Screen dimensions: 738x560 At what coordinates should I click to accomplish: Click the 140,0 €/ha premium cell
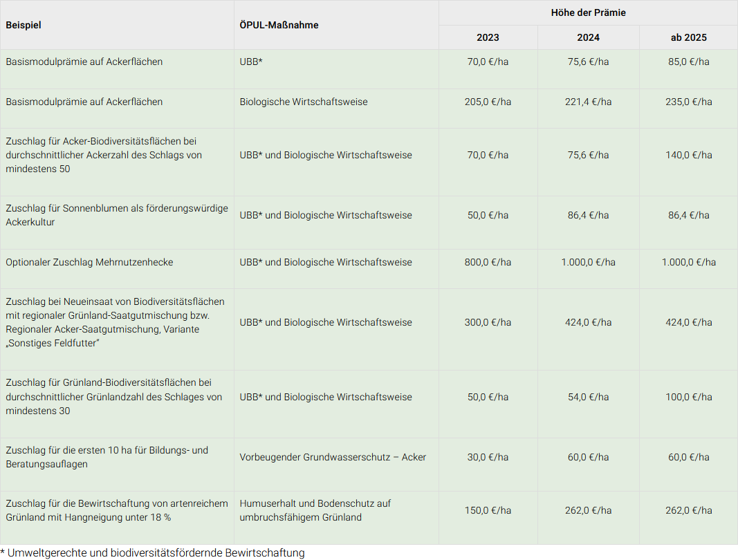tap(688, 155)
